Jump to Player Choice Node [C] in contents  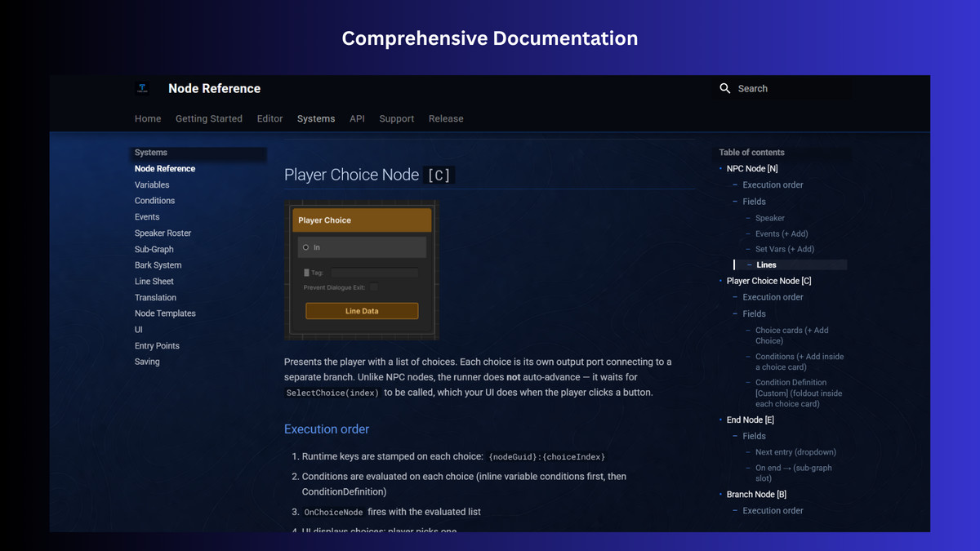769,281
